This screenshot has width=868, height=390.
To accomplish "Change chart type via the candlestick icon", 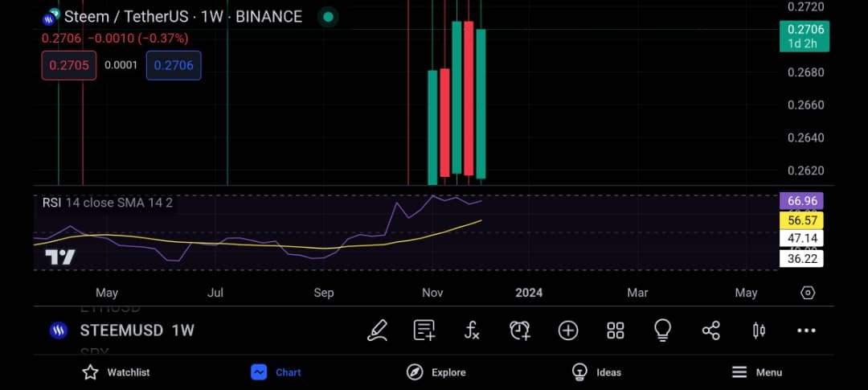I will (759, 330).
